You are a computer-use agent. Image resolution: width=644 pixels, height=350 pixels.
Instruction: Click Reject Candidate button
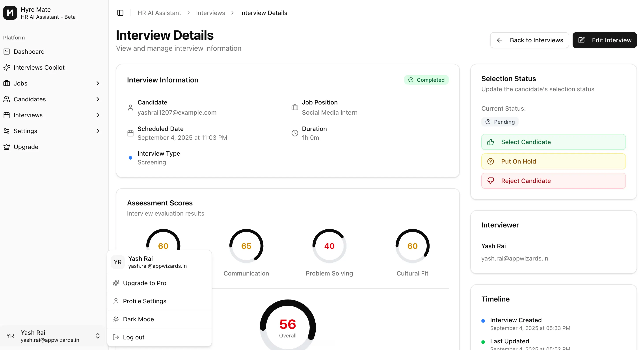point(553,181)
